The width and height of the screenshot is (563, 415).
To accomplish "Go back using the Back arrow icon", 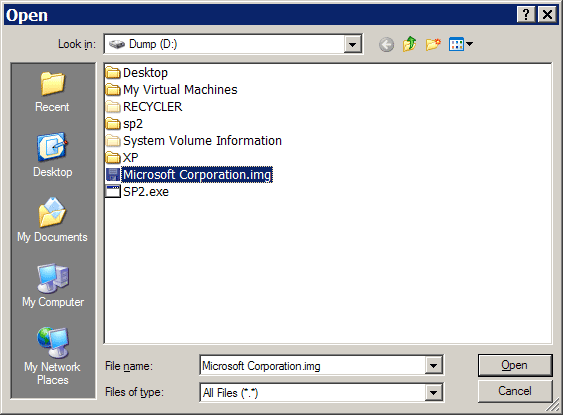I will pyautogui.click(x=386, y=45).
